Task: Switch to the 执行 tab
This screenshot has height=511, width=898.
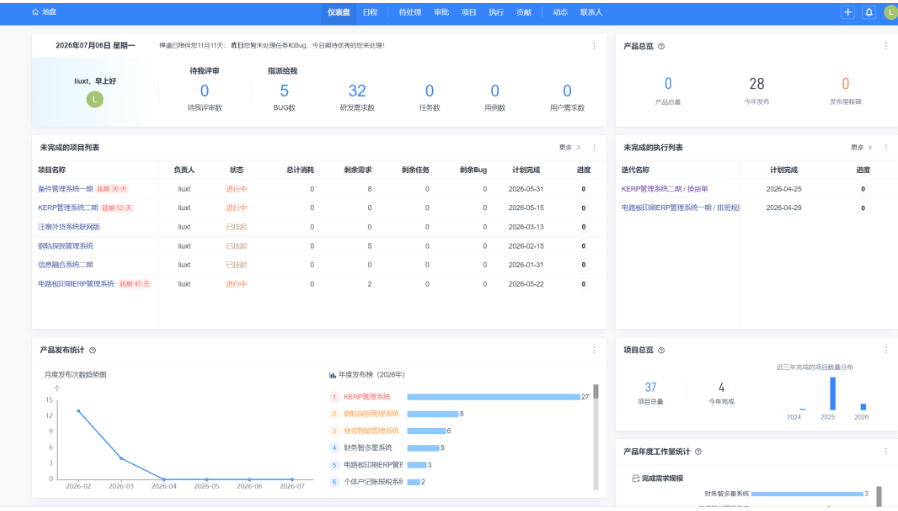Action: pos(496,12)
